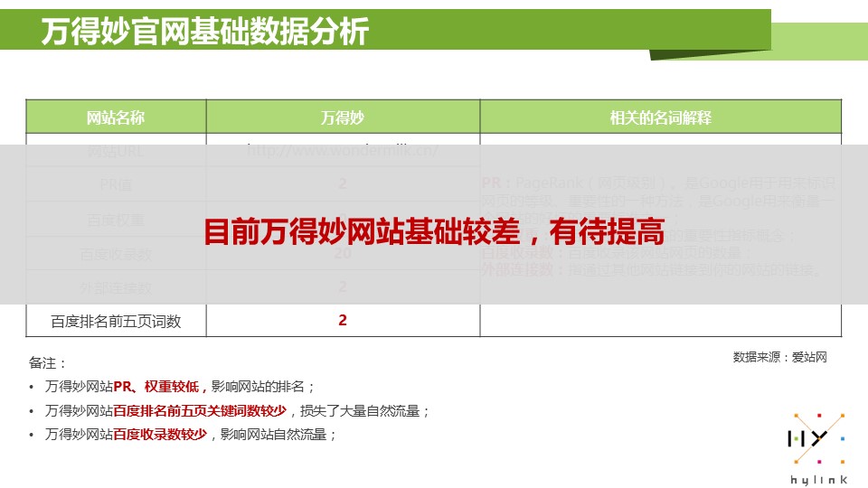This screenshot has height=488, width=868.
Task: Click the faded 百度收录数 row label
Action: (x=116, y=254)
